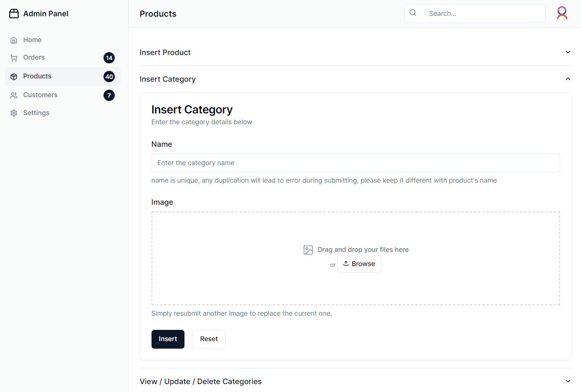Expand the Insert Product chevron

(568, 52)
